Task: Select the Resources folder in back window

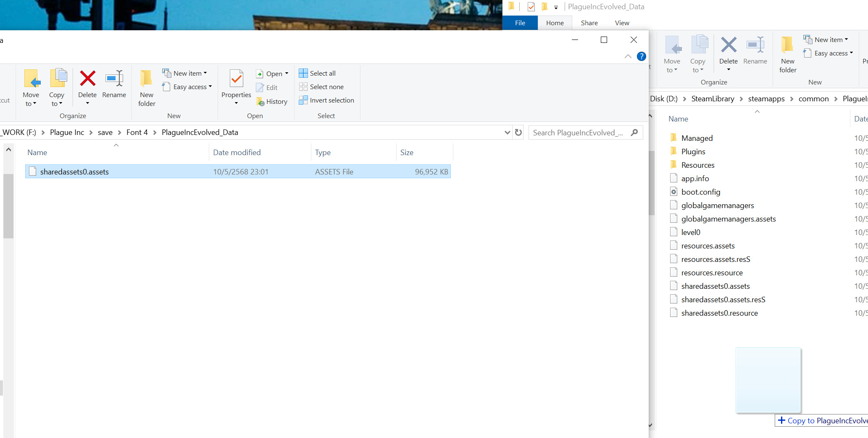Action: point(698,165)
